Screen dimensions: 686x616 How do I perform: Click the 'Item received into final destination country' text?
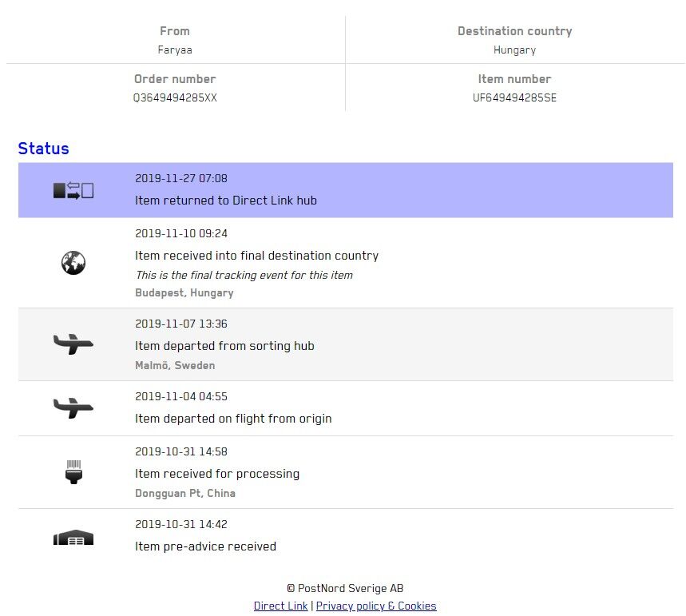256,256
